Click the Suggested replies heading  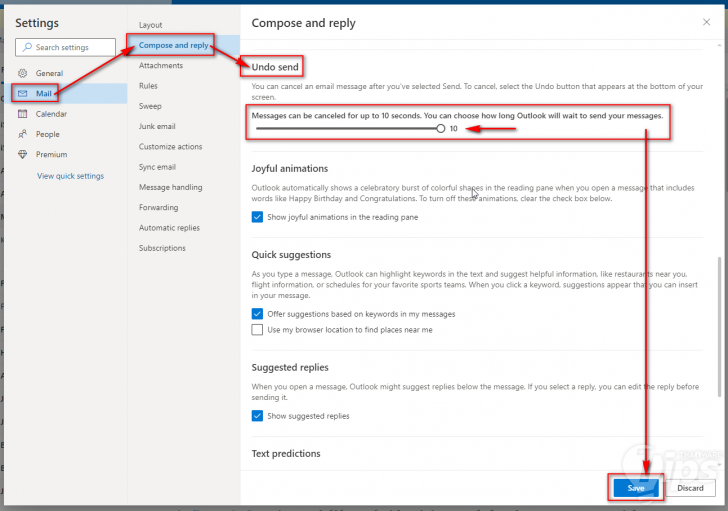click(x=290, y=368)
